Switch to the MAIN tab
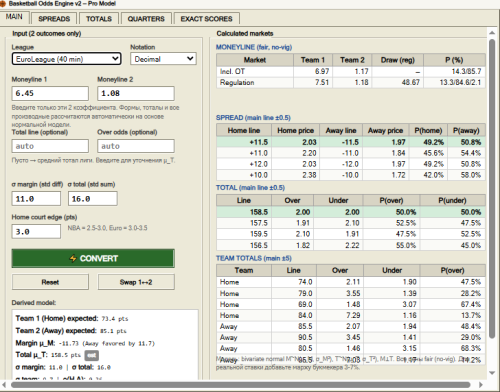Image resolution: width=500 pixels, height=392 pixels. pos(14,17)
